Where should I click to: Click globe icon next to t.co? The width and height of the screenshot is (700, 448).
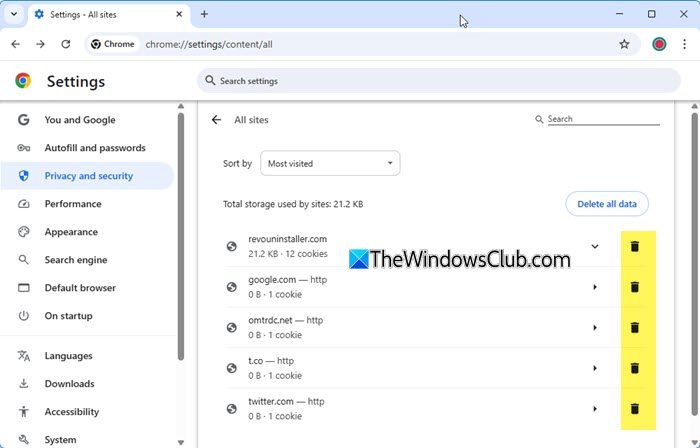pyautogui.click(x=232, y=368)
